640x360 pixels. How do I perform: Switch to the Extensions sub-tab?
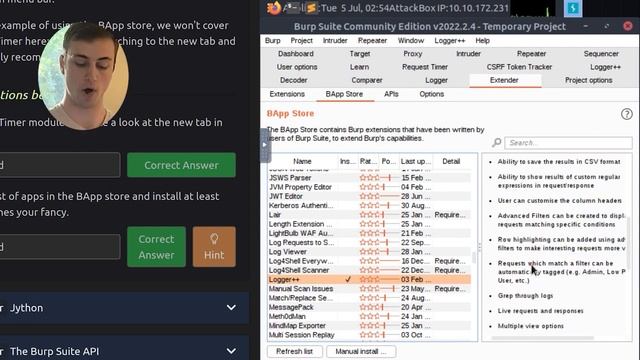pyautogui.click(x=287, y=94)
